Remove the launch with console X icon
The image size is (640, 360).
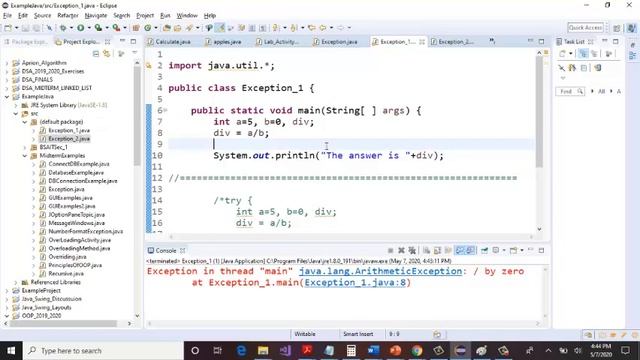pyautogui.click(x=401, y=250)
